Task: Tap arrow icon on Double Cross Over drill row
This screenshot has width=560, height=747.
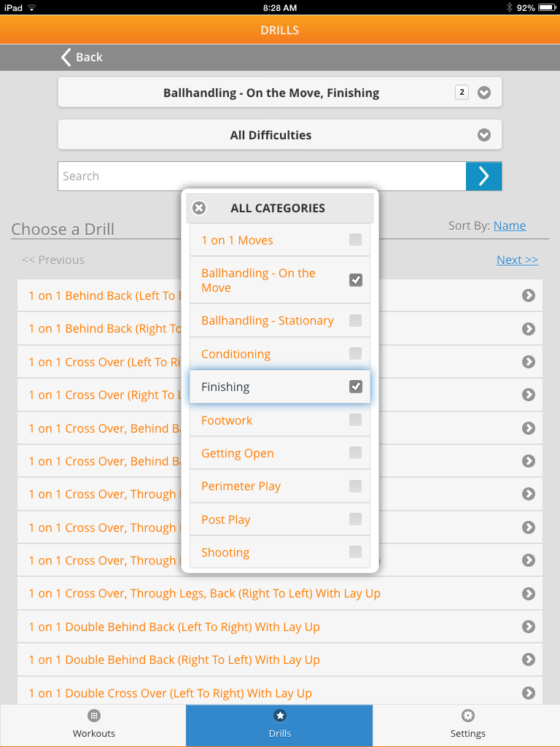Action: [x=529, y=693]
